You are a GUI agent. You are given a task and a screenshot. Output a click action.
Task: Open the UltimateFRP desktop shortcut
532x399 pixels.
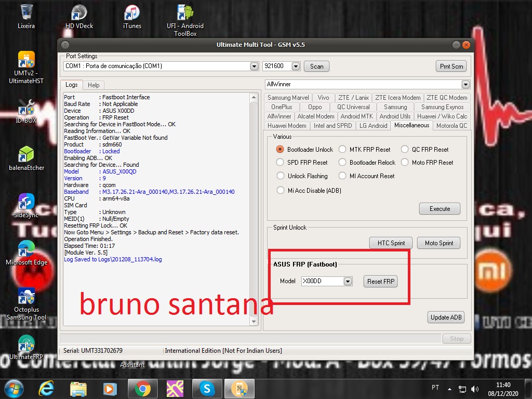coord(26,347)
